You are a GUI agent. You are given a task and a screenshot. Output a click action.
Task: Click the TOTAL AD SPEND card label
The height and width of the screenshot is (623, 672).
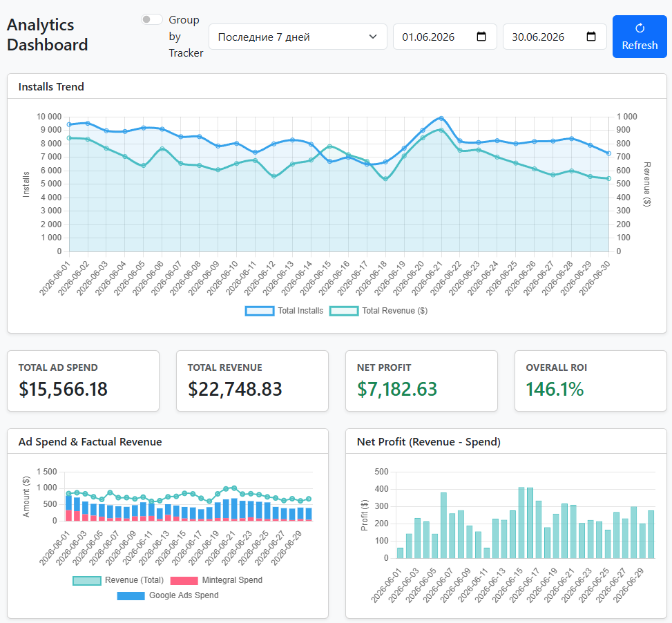coord(58,367)
